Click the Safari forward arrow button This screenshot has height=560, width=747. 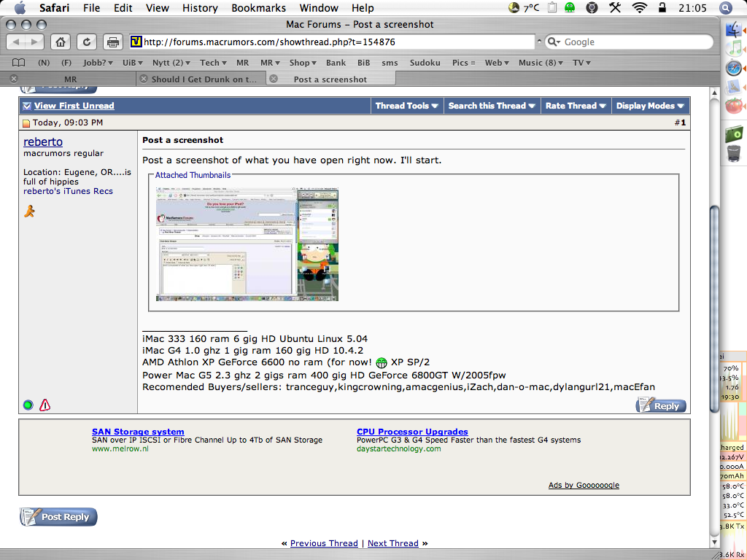[x=34, y=42]
